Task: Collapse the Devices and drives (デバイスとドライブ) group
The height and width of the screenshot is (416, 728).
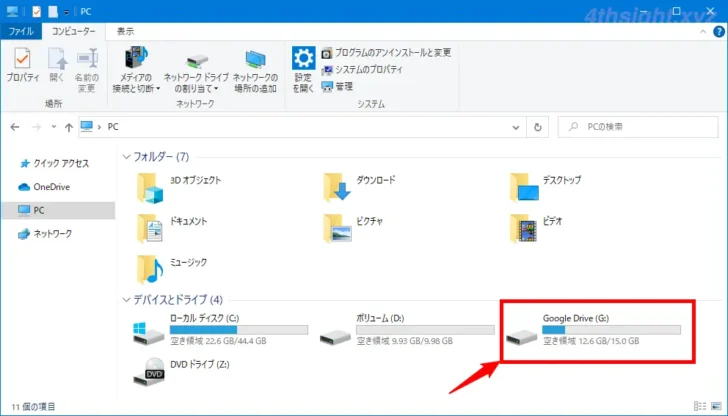Action: [x=126, y=300]
